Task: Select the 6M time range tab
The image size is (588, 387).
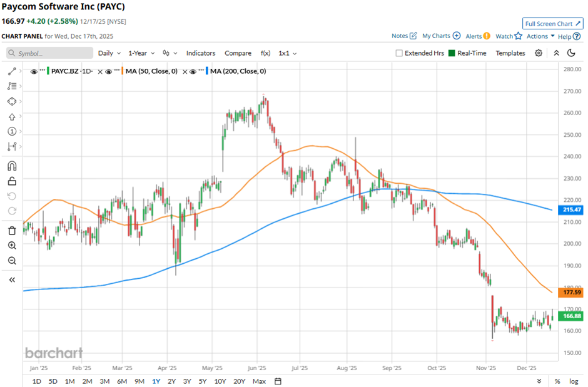Action: [121, 381]
